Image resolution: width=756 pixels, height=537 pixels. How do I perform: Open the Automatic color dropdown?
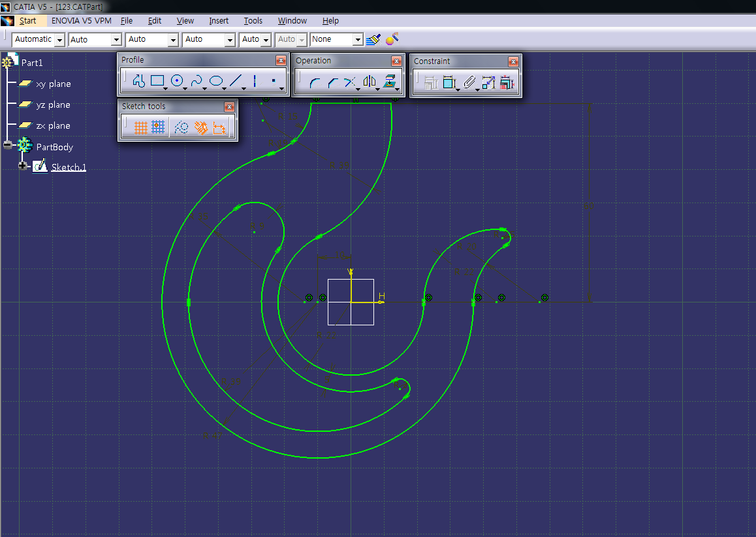pyautogui.click(x=59, y=41)
